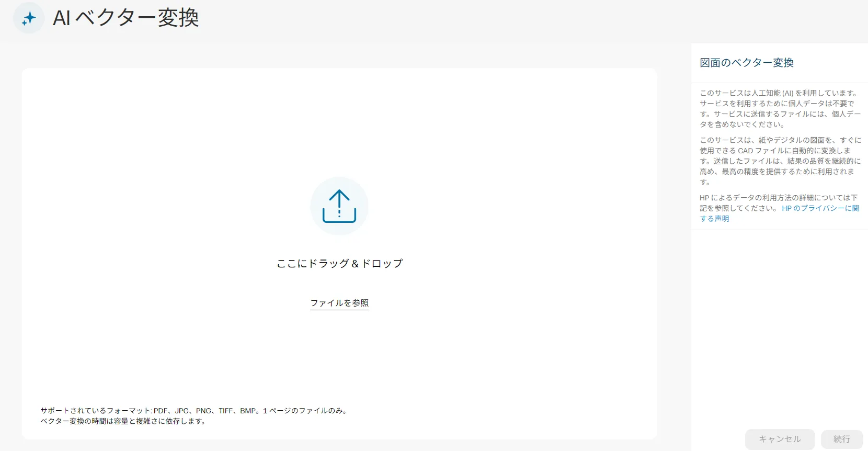This screenshot has width=868, height=451.
Task: Click blank area below the privacy text
Action: 779,324
